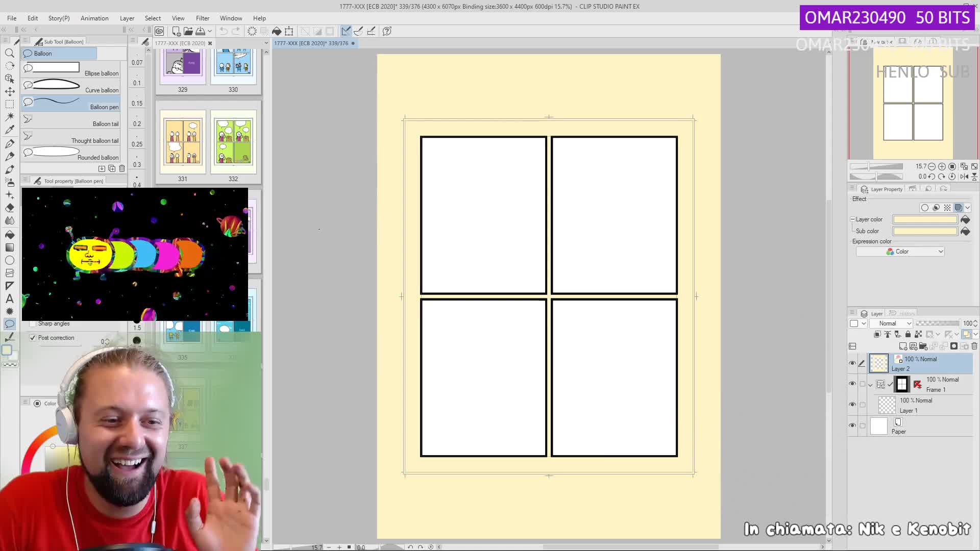Collapse Frame 1 folder chevron
Screen dimensions: 980x551
(x=871, y=385)
